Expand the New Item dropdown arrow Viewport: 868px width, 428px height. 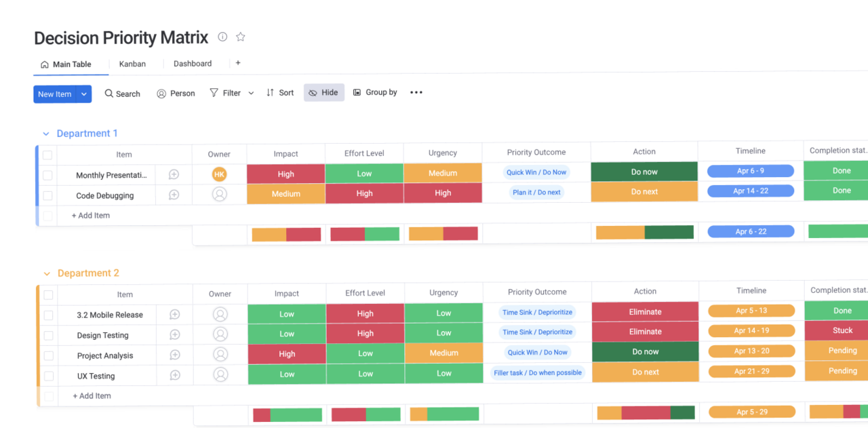84,94
